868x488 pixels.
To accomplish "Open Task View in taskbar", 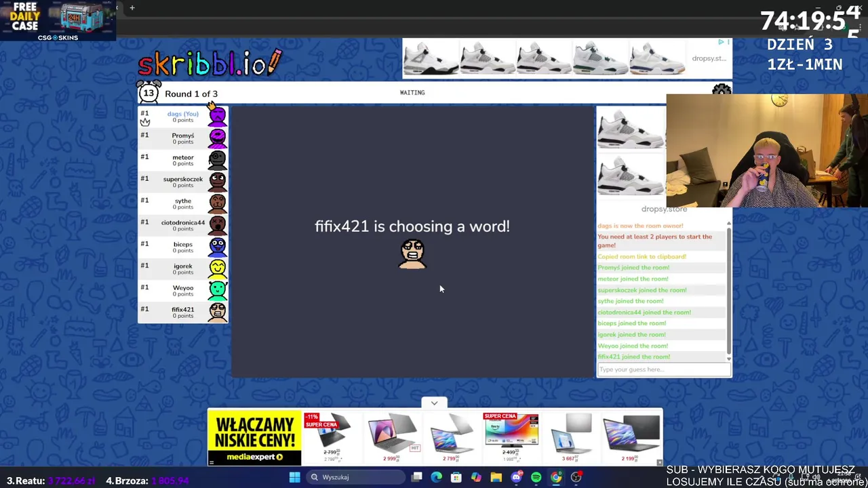I will (417, 477).
